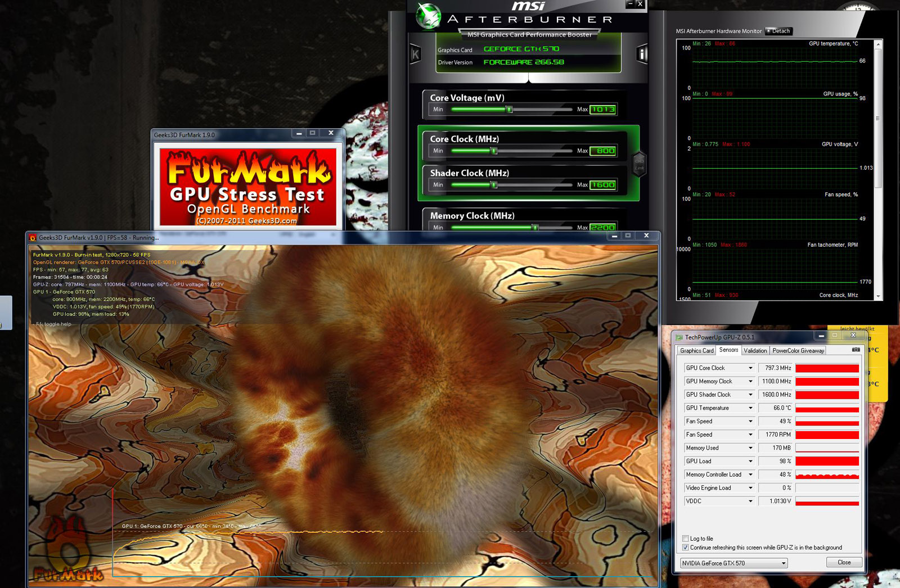Click the Core Clock slider handle

[494, 151]
